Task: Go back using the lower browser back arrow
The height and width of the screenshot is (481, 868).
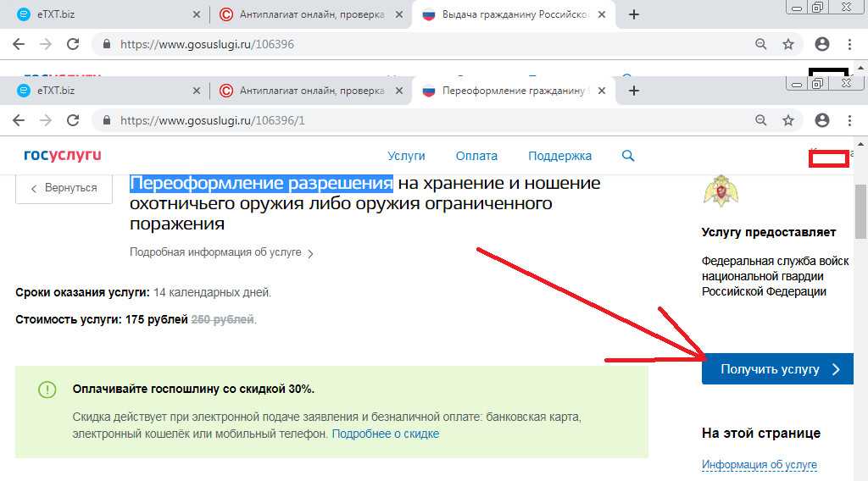Action: point(19,120)
